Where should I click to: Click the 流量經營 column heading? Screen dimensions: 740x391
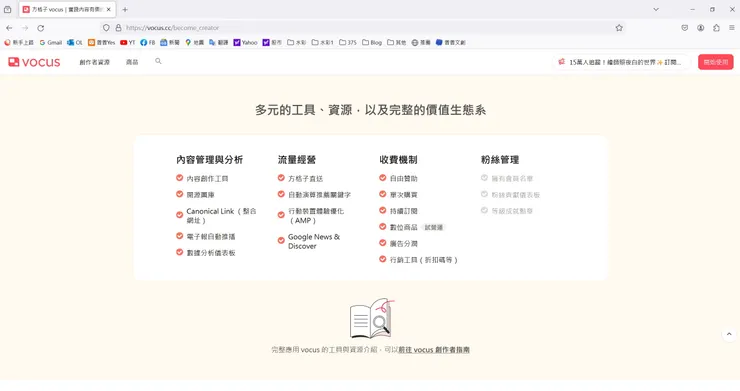click(296, 160)
